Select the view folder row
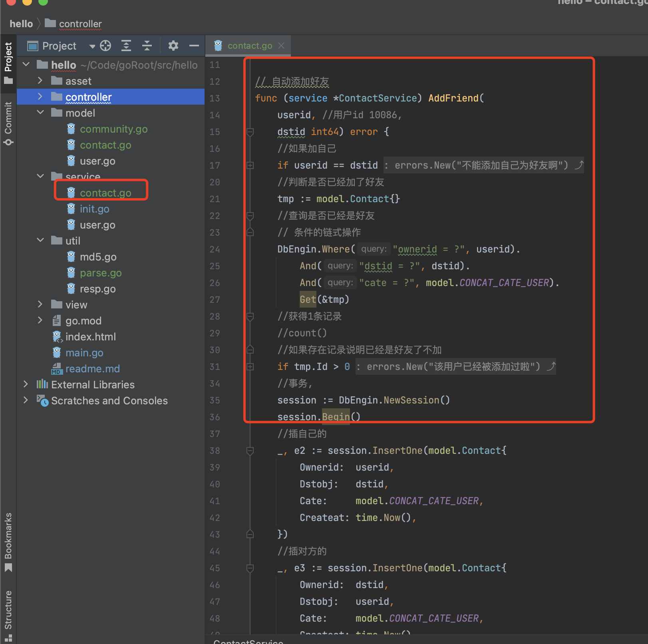This screenshot has width=648, height=644. [111, 304]
